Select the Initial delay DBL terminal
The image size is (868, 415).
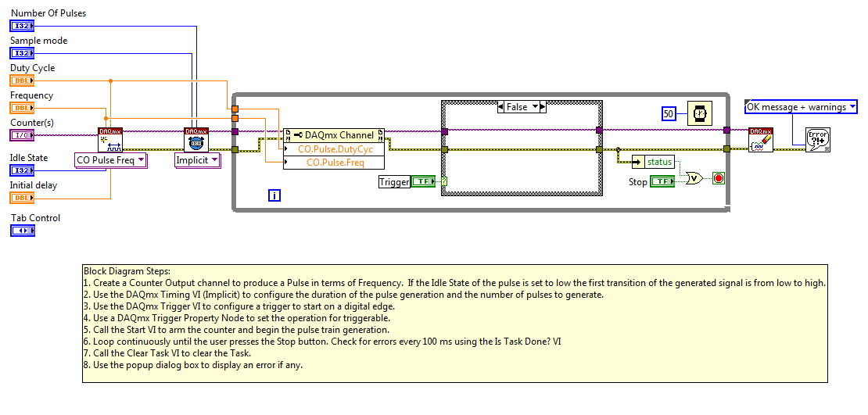click(23, 198)
